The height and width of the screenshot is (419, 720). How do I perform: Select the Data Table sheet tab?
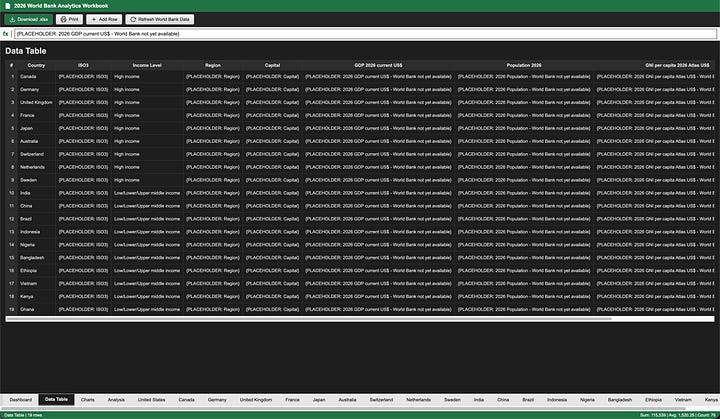(x=56, y=400)
